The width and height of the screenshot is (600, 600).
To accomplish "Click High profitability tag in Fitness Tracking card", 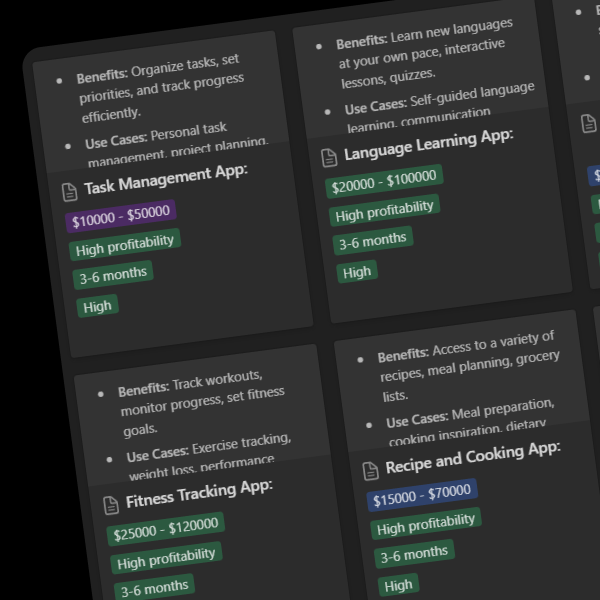I will click(x=166, y=558).
